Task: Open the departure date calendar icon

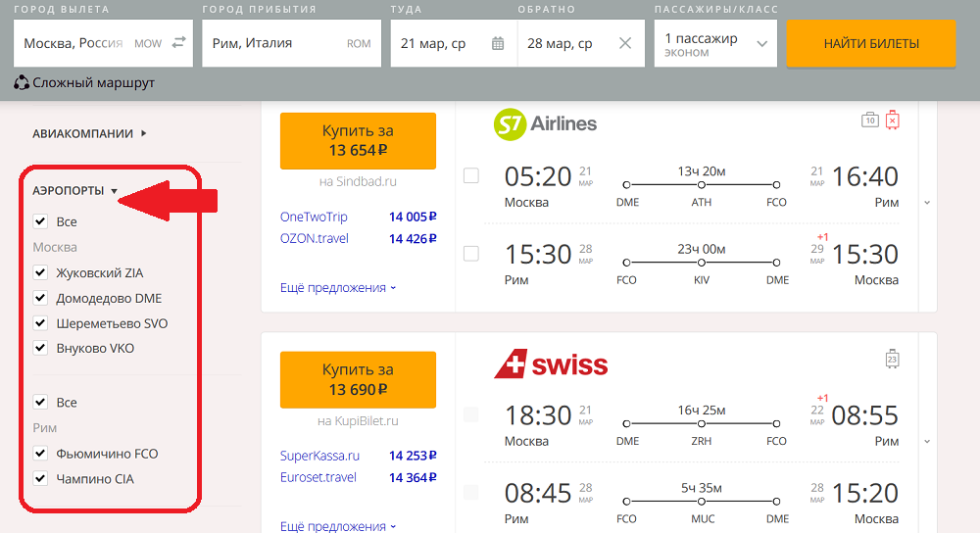Action: point(498,43)
